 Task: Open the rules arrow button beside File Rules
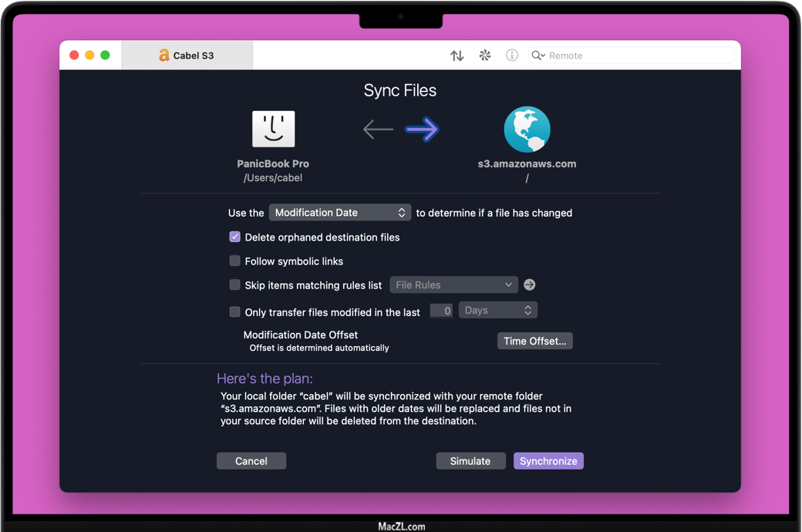[x=530, y=285]
